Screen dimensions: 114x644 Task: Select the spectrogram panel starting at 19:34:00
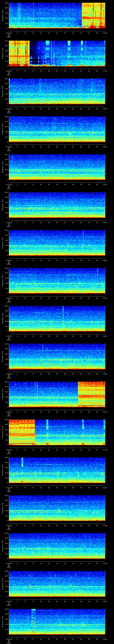tap(57, 205)
